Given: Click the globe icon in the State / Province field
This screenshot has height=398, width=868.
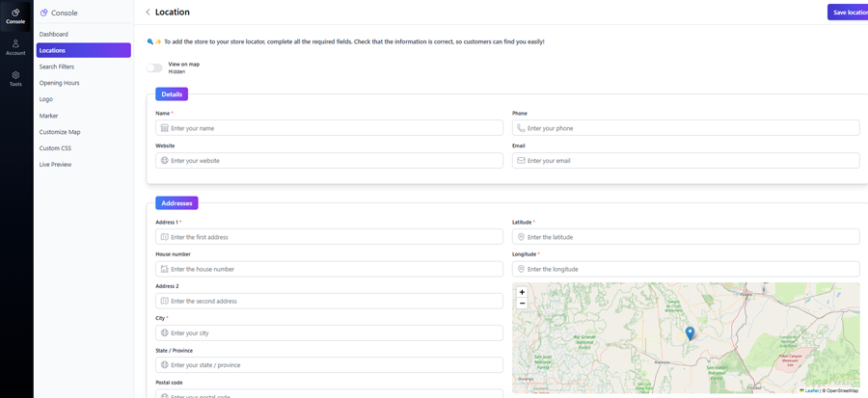Looking at the screenshot, I should 164,365.
